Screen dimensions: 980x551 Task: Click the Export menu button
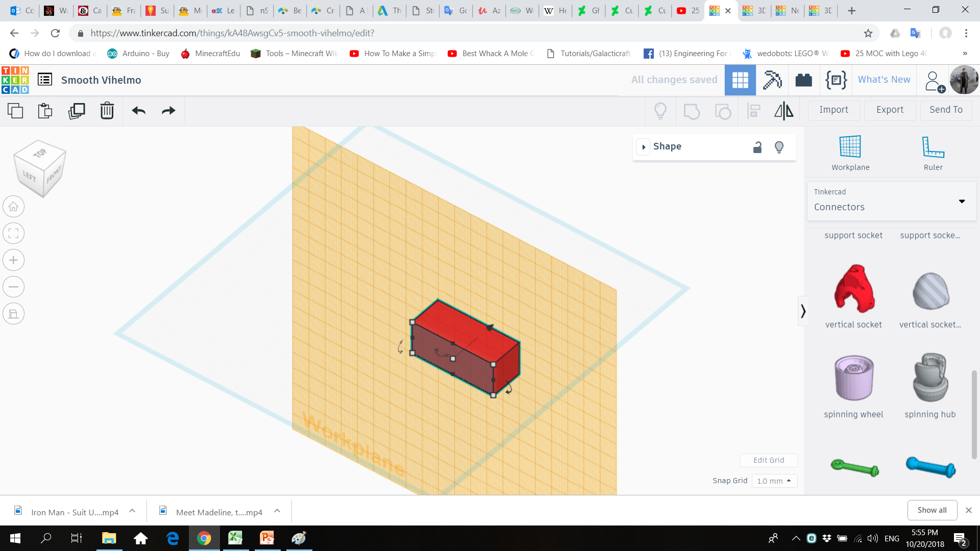tap(889, 110)
